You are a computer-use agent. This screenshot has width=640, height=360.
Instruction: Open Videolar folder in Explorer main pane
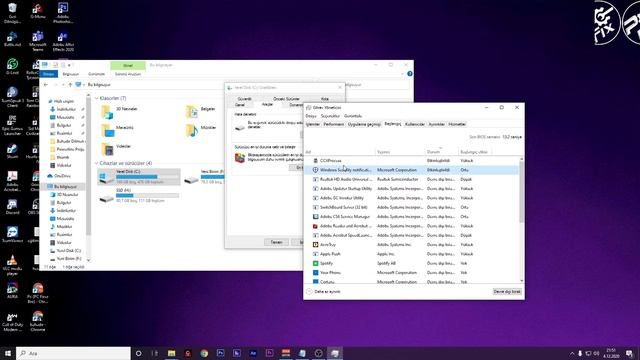[116, 148]
